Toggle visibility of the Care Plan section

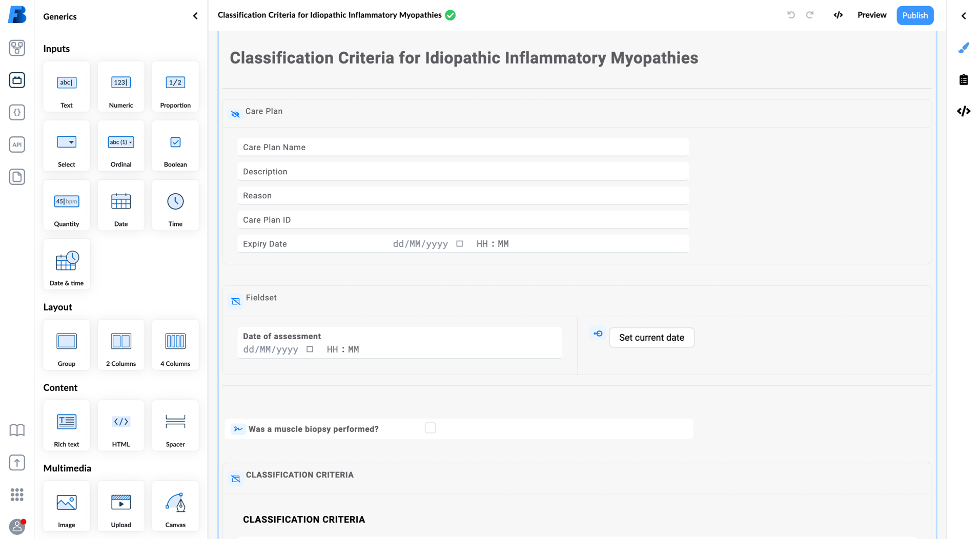[235, 114]
